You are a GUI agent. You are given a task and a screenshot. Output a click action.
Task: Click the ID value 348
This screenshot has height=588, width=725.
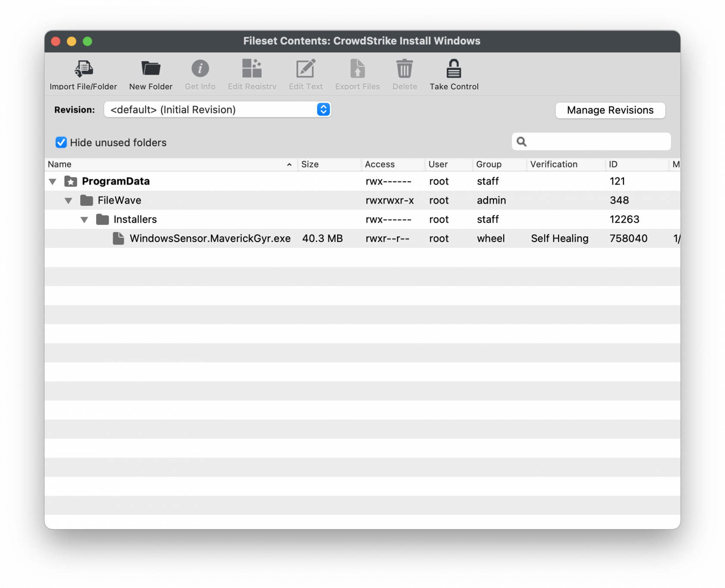619,200
